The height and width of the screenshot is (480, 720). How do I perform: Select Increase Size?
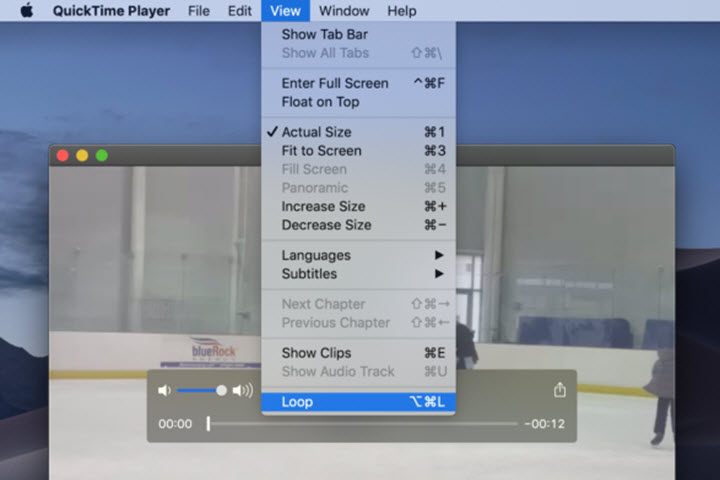click(x=359, y=206)
